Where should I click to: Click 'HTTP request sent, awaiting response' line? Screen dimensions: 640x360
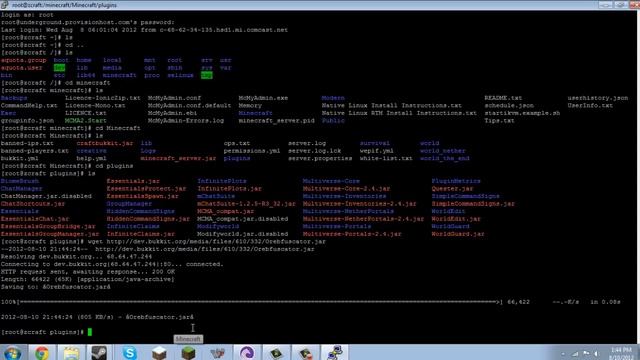(88, 271)
